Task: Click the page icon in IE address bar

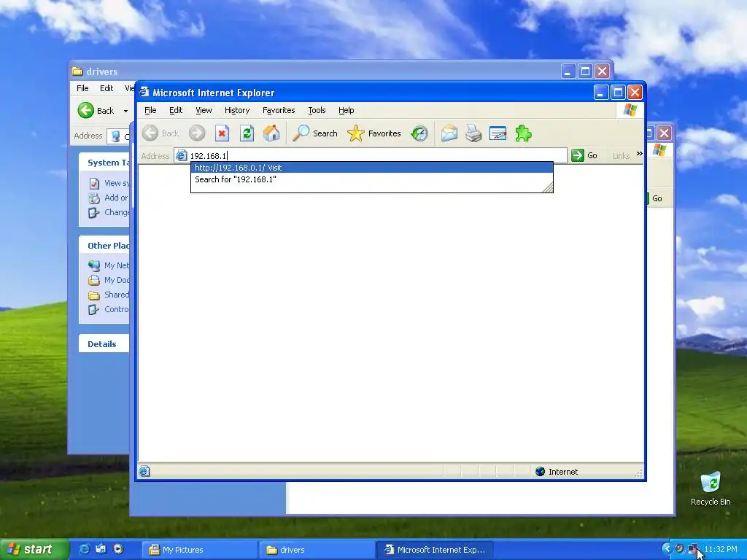Action: pyautogui.click(x=181, y=155)
